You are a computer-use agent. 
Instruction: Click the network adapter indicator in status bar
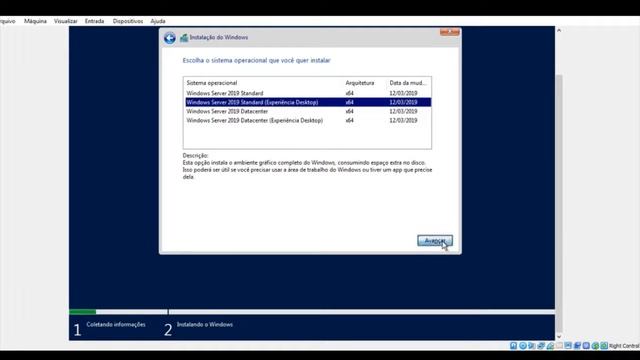[541, 346]
